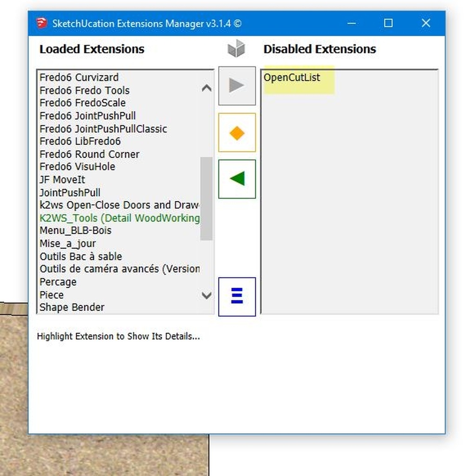Viewport: 471px width, 476px height.
Task: Open the blue three-lines menu button
Action: (237, 297)
